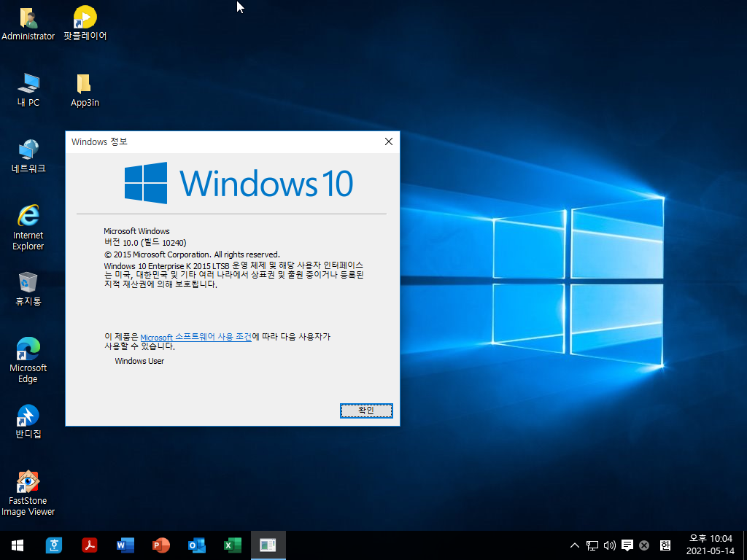
Task: Select the 반디집 desktop shortcut
Action: click(28, 422)
